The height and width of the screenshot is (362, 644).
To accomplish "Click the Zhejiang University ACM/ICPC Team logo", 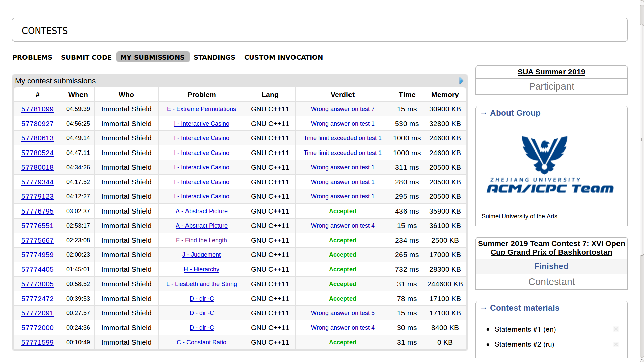I will [x=550, y=165].
